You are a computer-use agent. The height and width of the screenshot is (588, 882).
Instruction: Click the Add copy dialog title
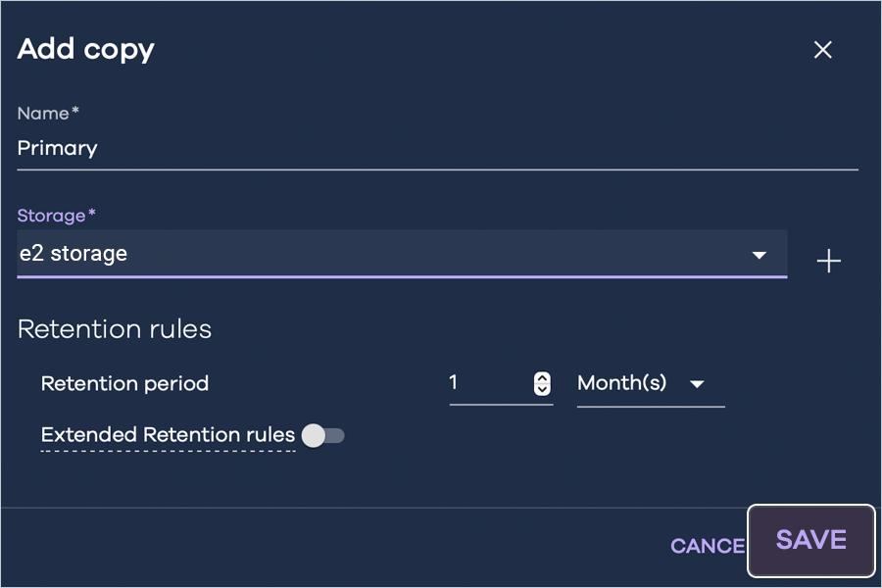pyautogui.click(x=86, y=49)
